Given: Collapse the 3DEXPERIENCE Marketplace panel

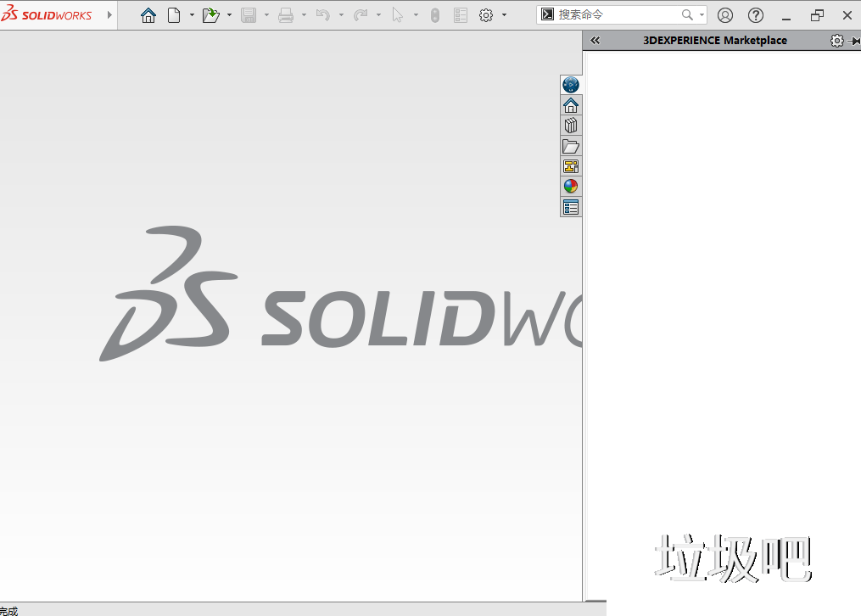Looking at the screenshot, I should pyautogui.click(x=595, y=41).
